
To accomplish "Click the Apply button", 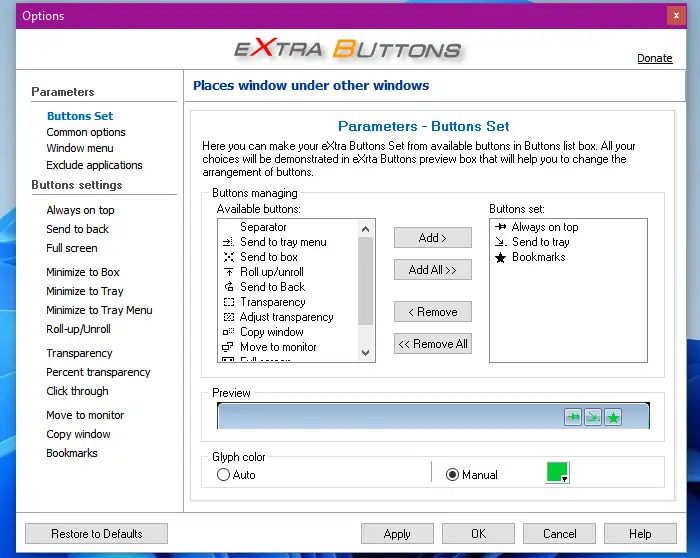I will click(x=397, y=534).
